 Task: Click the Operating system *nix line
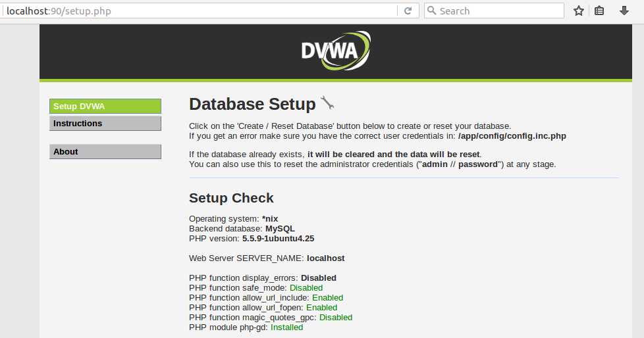point(233,219)
